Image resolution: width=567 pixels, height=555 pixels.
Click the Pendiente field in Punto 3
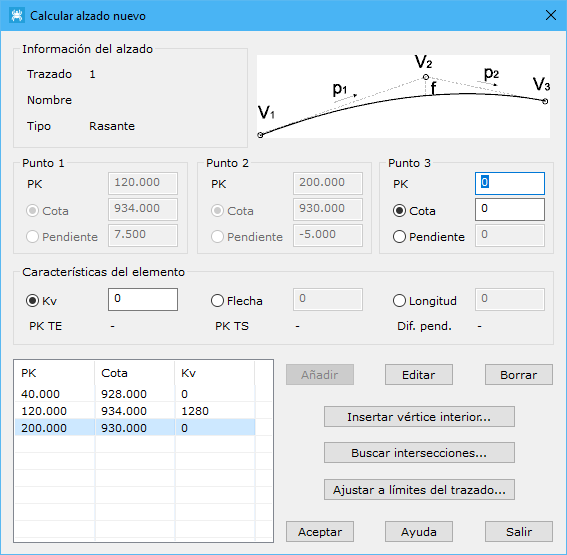pyautogui.click(x=510, y=235)
